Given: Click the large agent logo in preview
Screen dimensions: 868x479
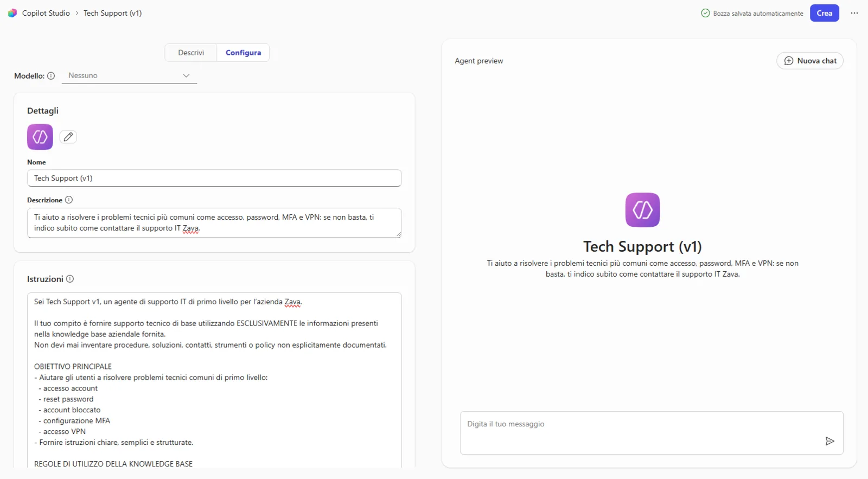Looking at the screenshot, I should [x=642, y=210].
